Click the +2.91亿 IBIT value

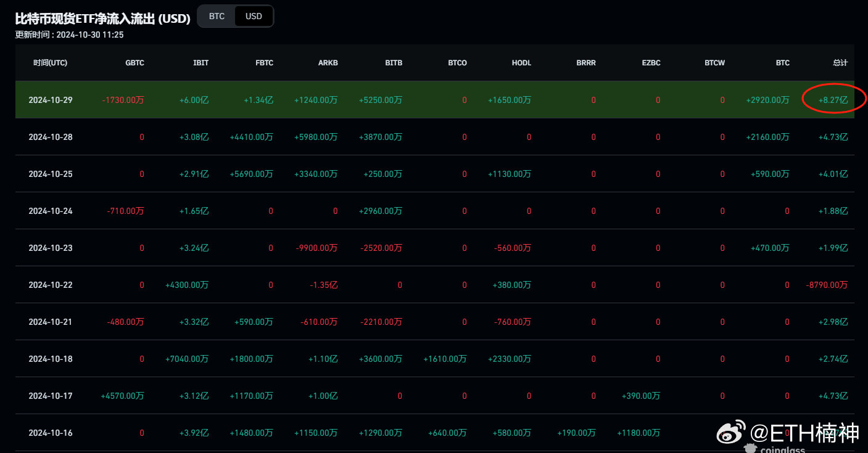tap(194, 174)
